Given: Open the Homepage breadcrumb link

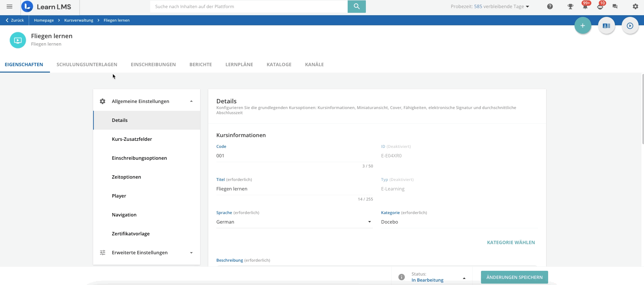Looking at the screenshot, I should 44,20.
